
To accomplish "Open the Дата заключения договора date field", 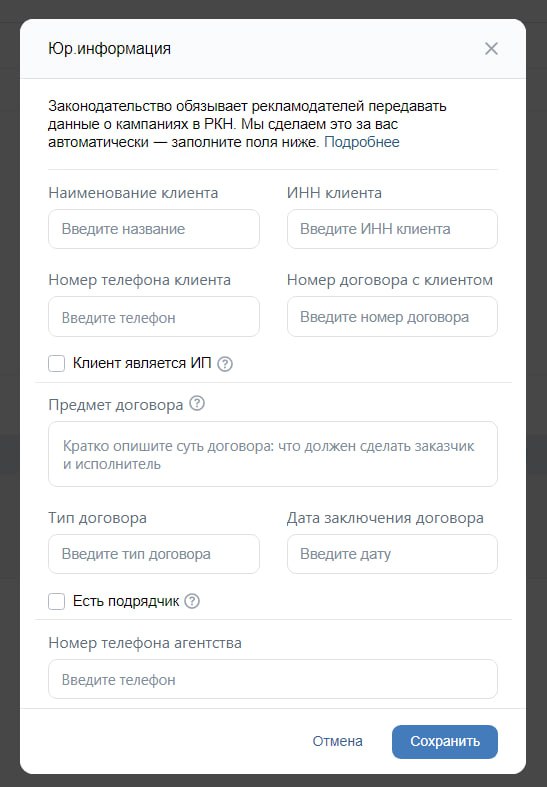I will pos(392,554).
